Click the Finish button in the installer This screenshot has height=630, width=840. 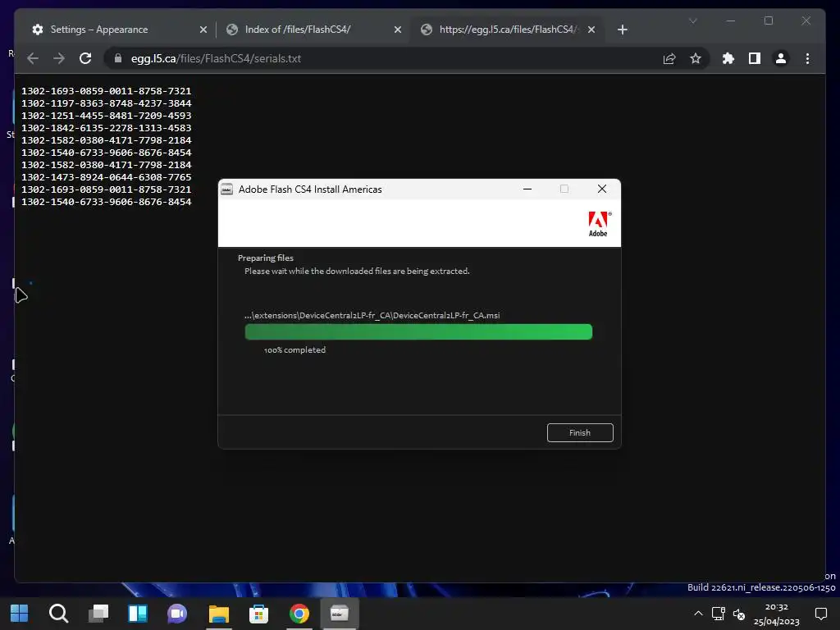coord(580,433)
